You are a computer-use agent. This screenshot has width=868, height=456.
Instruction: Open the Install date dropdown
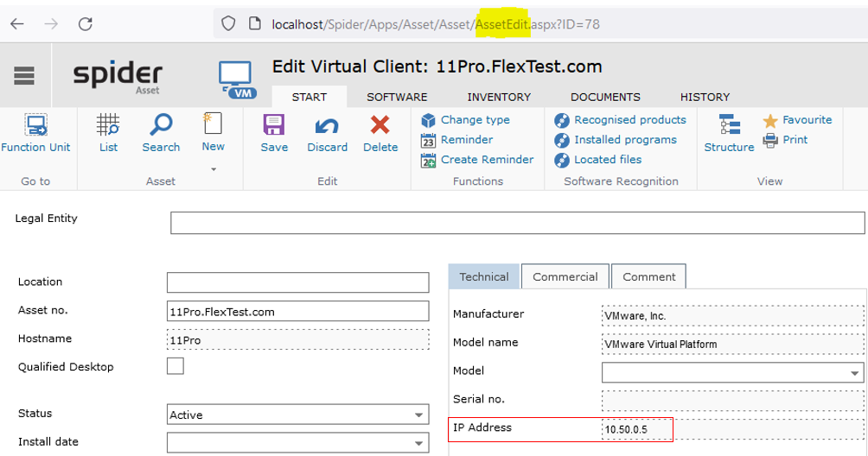(297, 443)
